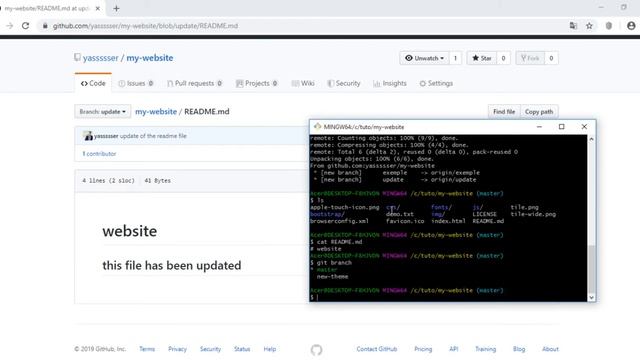Minimize the MINGW64 terminal window
640x360 pixels.
pos(539,127)
